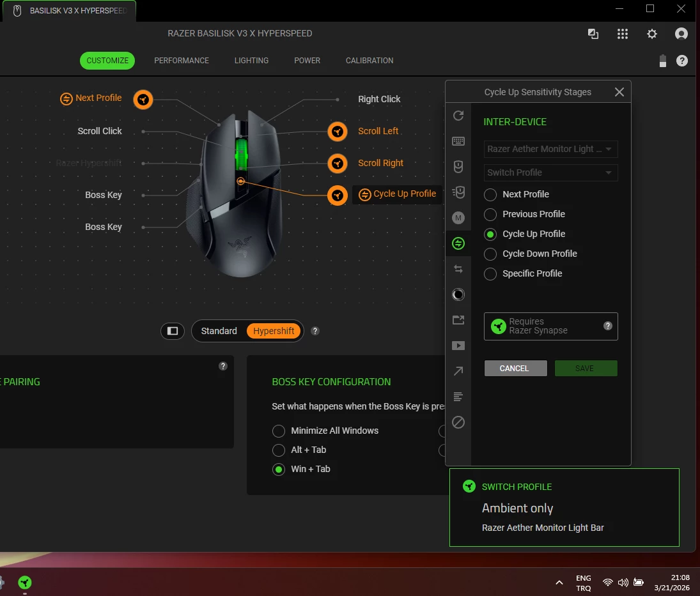The image size is (700, 596).
Task: Open help next to Requires Razer Synapse
Action: click(x=607, y=326)
